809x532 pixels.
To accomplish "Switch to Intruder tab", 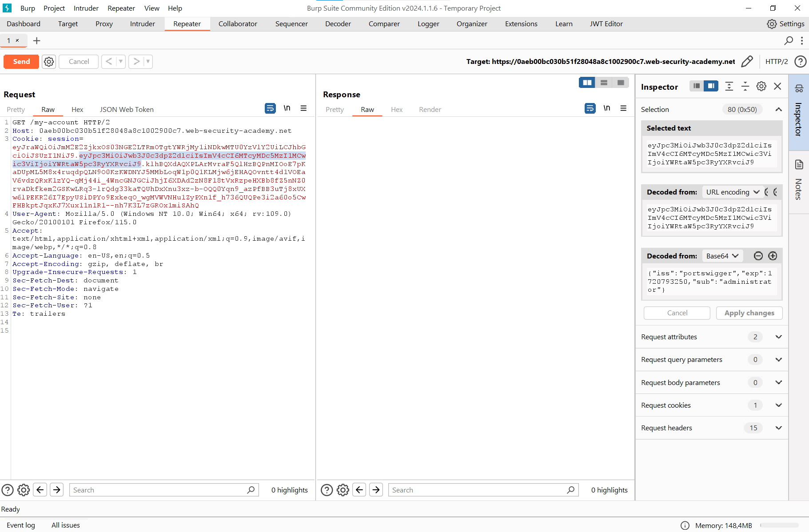I will click(x=143, y=24).
